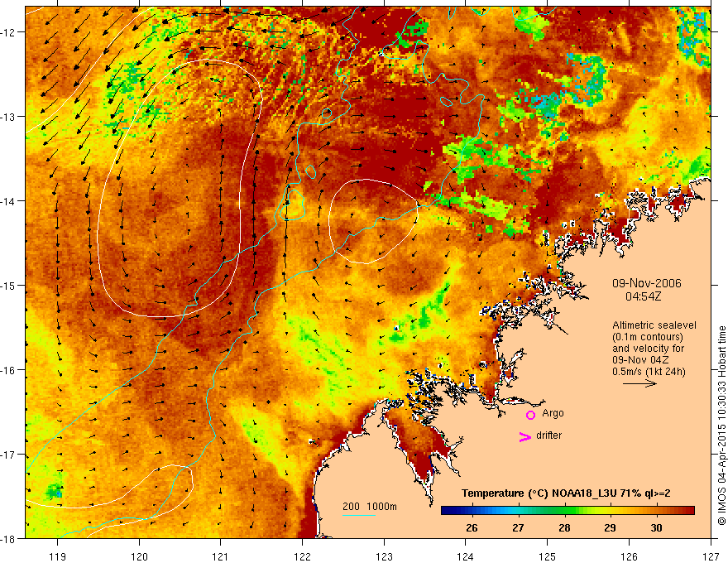
Task: Click the color bar label '26'
Action: tap(472, 527)
